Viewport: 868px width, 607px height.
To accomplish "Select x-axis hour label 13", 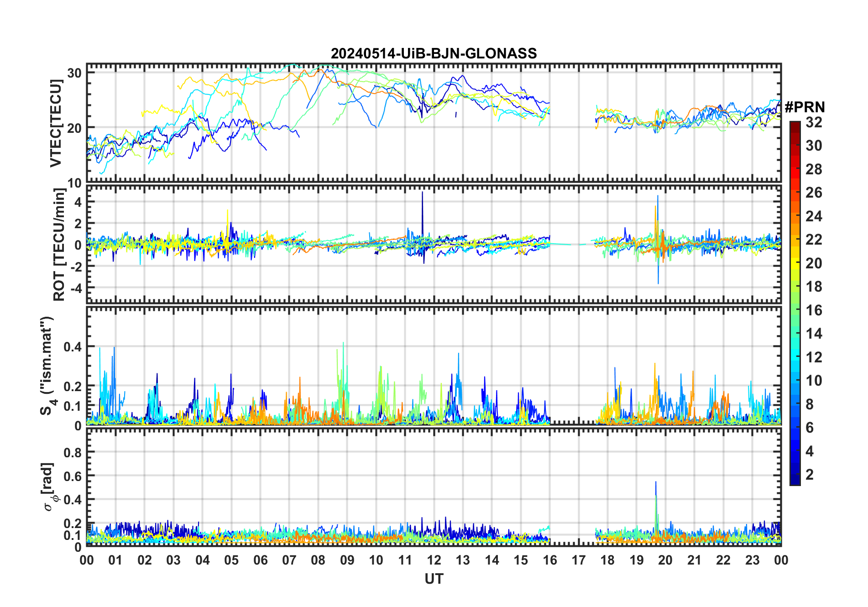I will 463,560.
